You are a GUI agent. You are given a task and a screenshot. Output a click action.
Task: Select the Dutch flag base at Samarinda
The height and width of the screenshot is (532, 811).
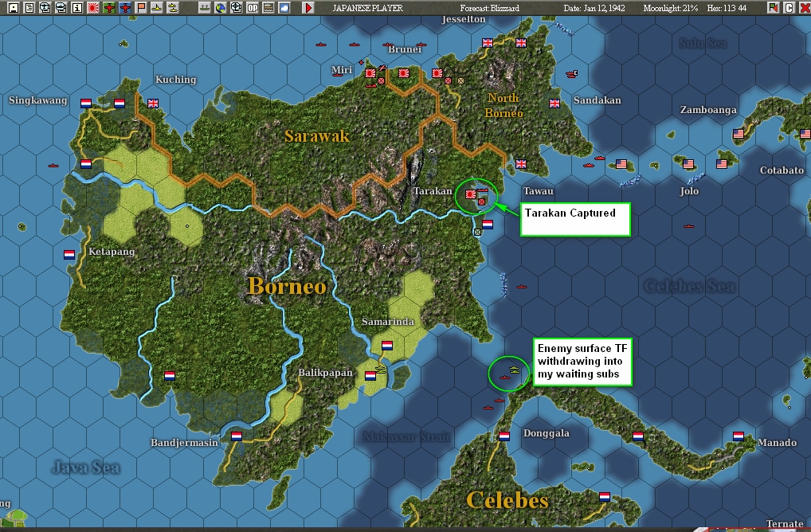[387, 346]
